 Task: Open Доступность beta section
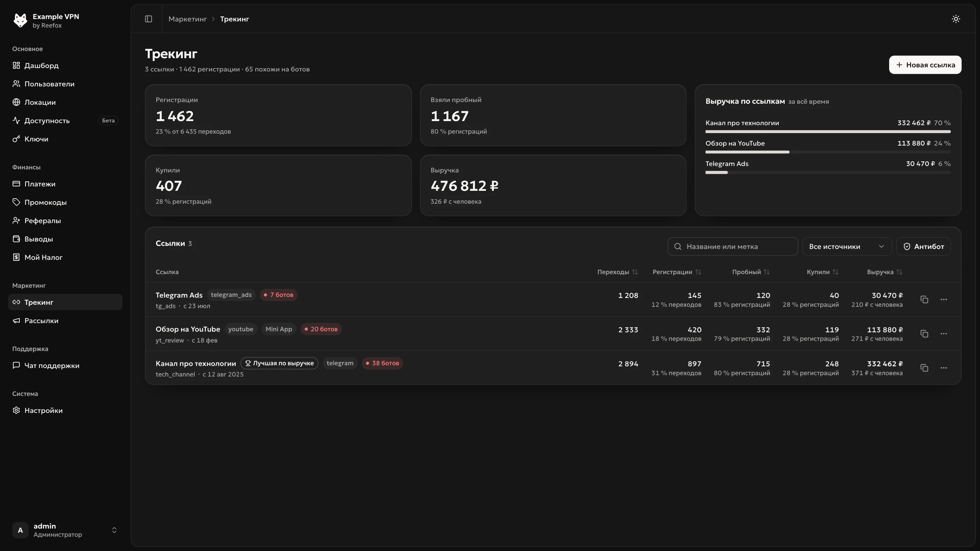(65, 120)
